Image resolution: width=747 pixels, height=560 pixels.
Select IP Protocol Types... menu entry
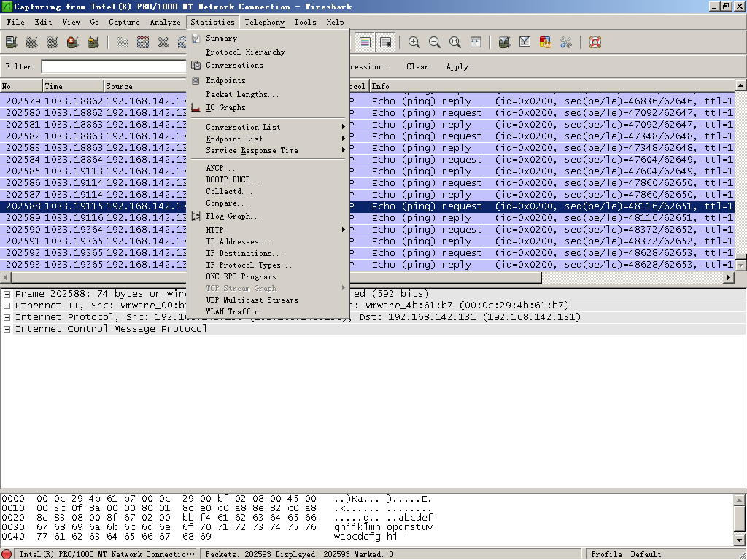click(268, 265)
